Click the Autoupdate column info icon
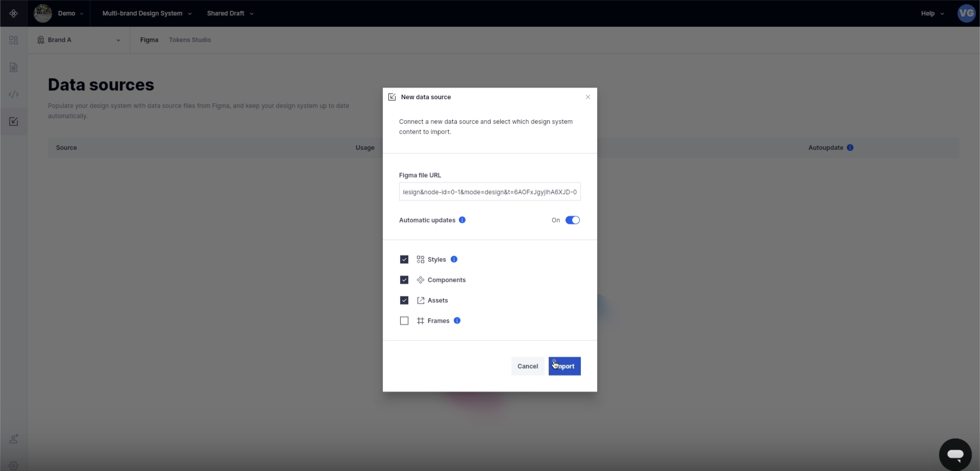Viewport: 980px width, 471px height. [x=850, y=147]
